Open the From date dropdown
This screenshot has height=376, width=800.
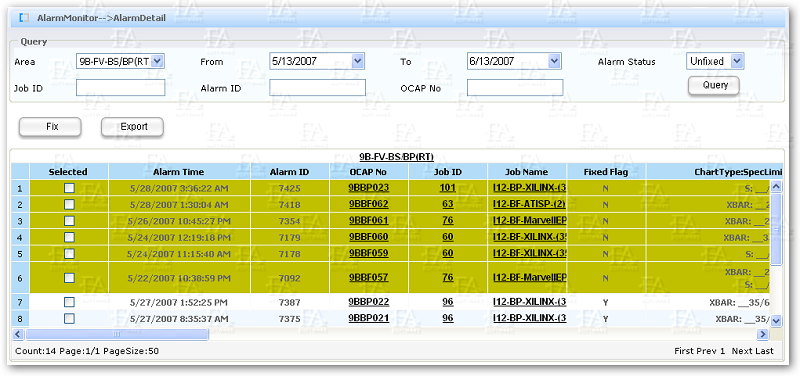coord(358,61)
